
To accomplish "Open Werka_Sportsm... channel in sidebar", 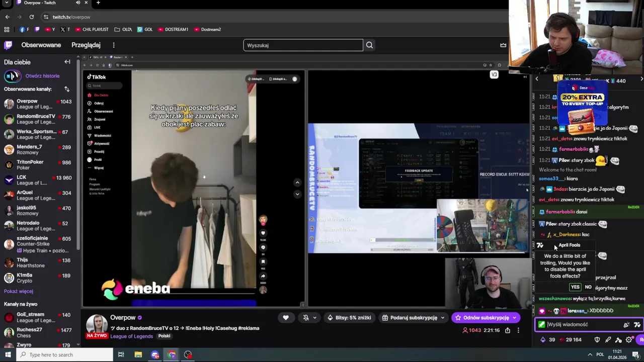I will tap(38, 134).
